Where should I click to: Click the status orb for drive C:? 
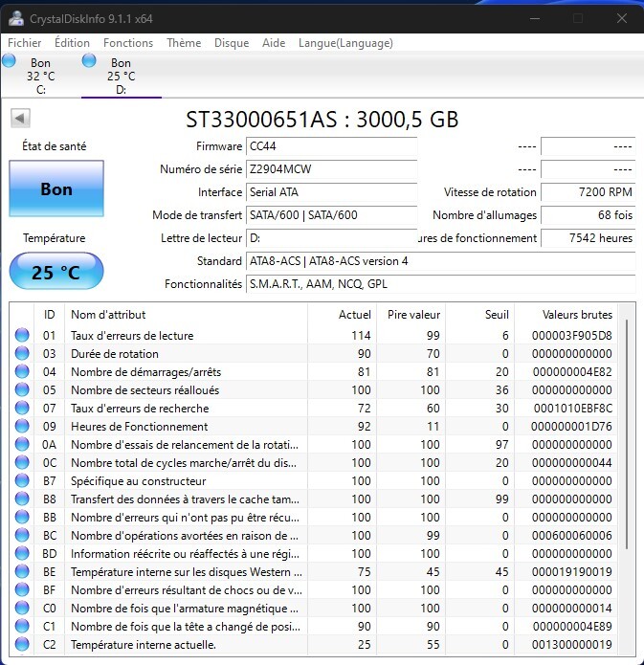(x=10, y=61)
